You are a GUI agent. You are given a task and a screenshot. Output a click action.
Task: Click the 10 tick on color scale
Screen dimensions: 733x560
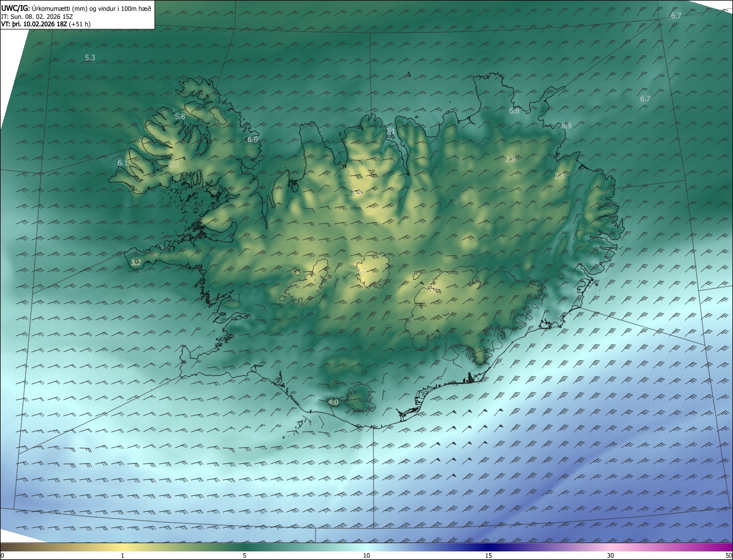click(366, 555)
